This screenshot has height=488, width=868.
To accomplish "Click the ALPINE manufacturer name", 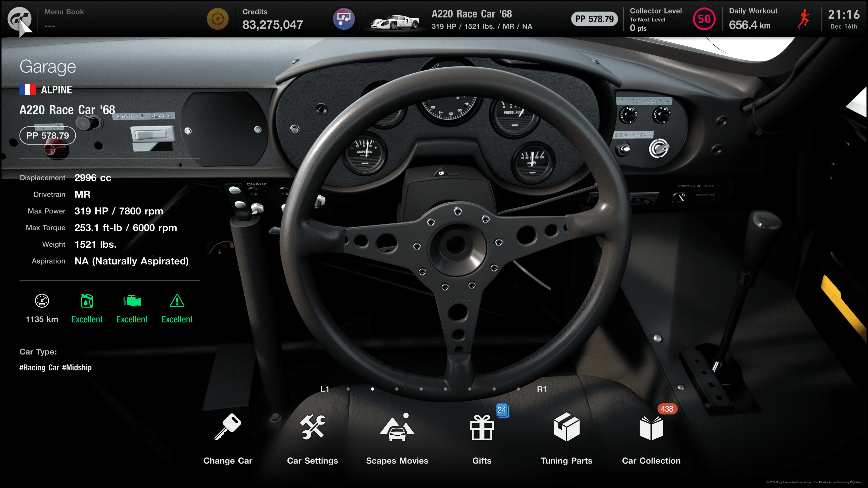I will [x=56, y=90].
